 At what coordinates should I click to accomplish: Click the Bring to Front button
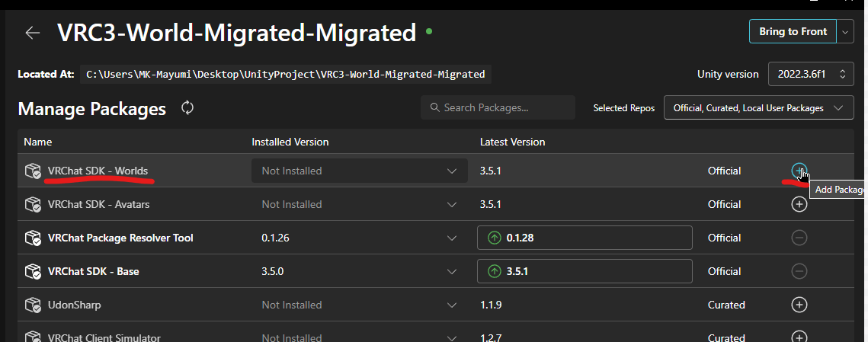[793, 32]
